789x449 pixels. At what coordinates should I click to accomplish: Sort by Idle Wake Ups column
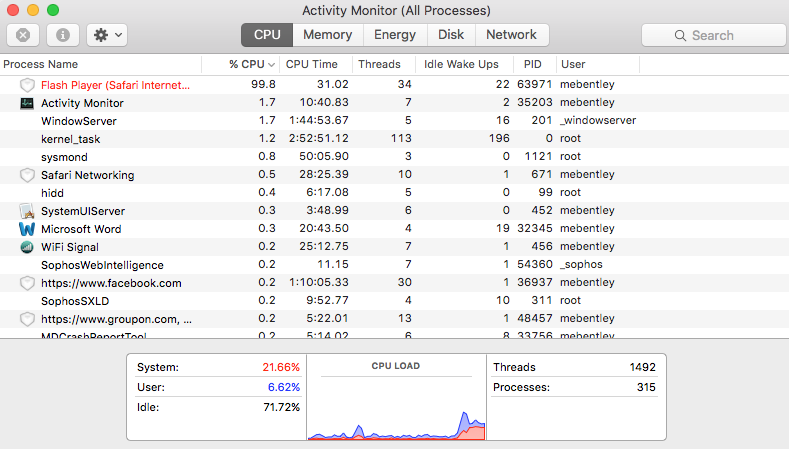point(464,64)
